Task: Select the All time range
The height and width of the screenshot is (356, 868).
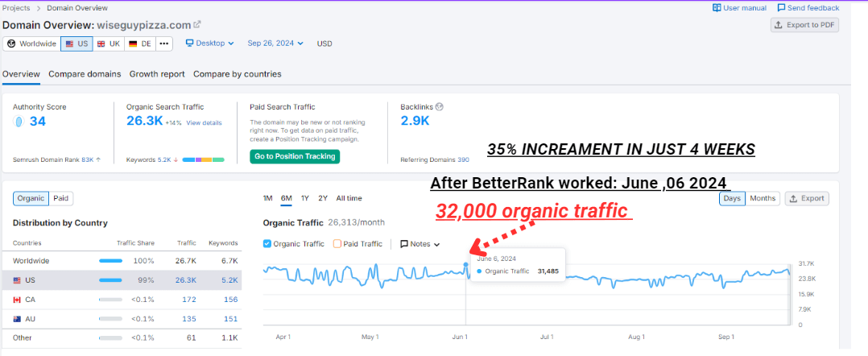Action: click(x=349, y=198)
